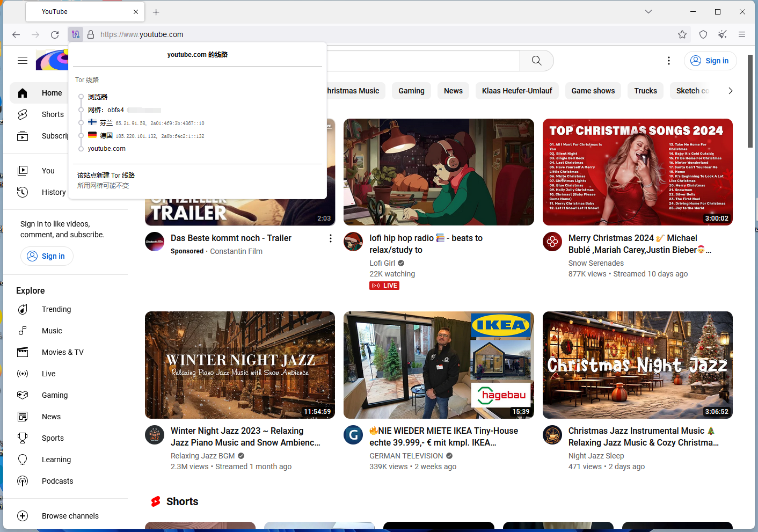Open GERMAN TELEVISION channel link
758x532 pixels.
point(406,456)
